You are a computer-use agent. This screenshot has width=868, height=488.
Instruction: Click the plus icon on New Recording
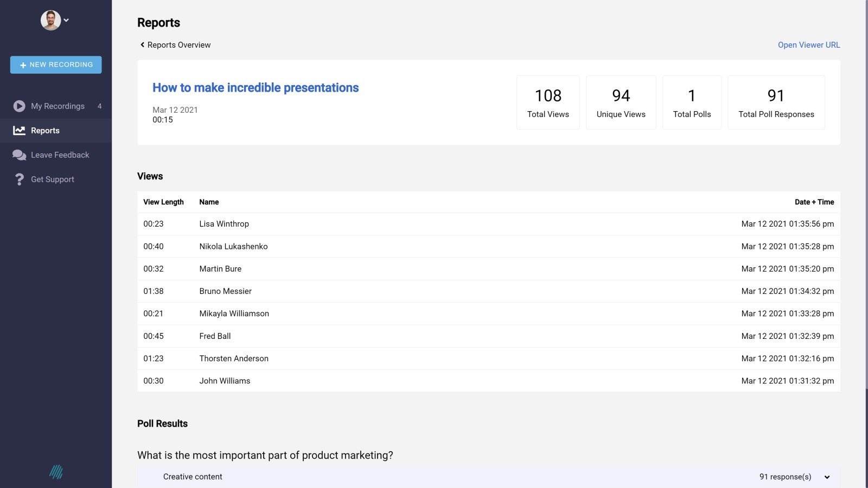click(x=23, y=65)
